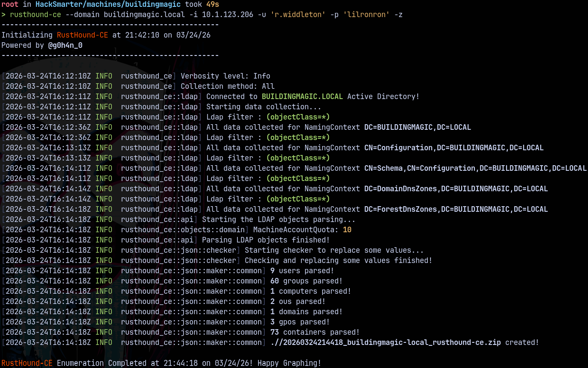Click the MachineAccountQuota value 10
Image resolution: width=588 pixels, height=368 pixels.
347,230
